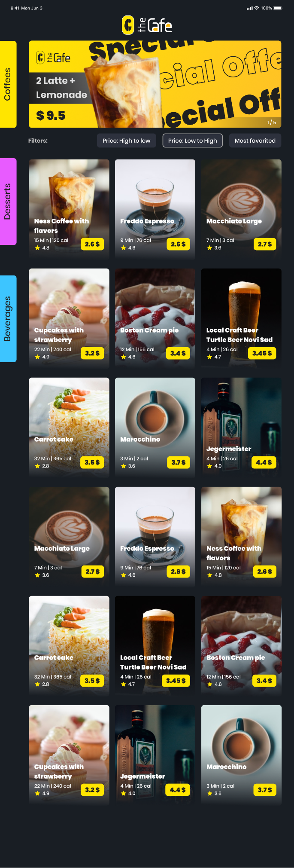Tap the 3.5$ price on the first Carrot cake
The width and height of the screenshot is (294, 868).
(x=92, y=462)
